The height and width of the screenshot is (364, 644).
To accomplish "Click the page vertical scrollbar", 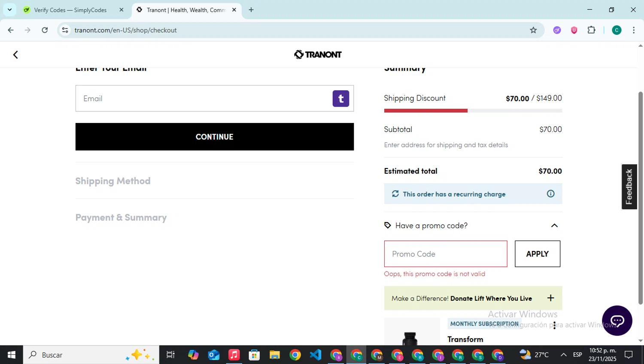I will click(641, 198).
